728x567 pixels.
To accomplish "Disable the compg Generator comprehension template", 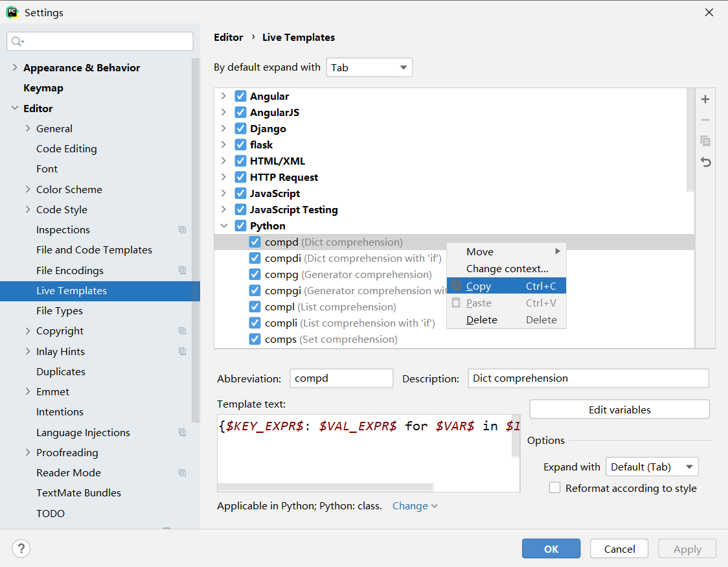I will pos(255,274).
